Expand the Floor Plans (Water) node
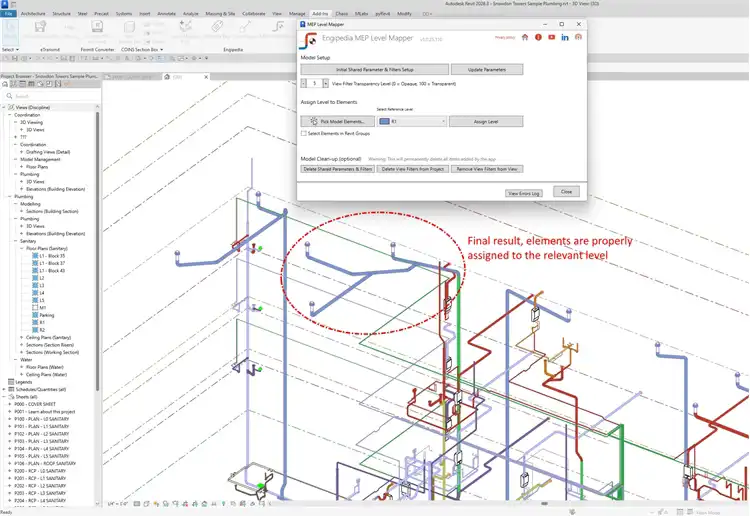The image size is (750, 516). tap(22, 367)
